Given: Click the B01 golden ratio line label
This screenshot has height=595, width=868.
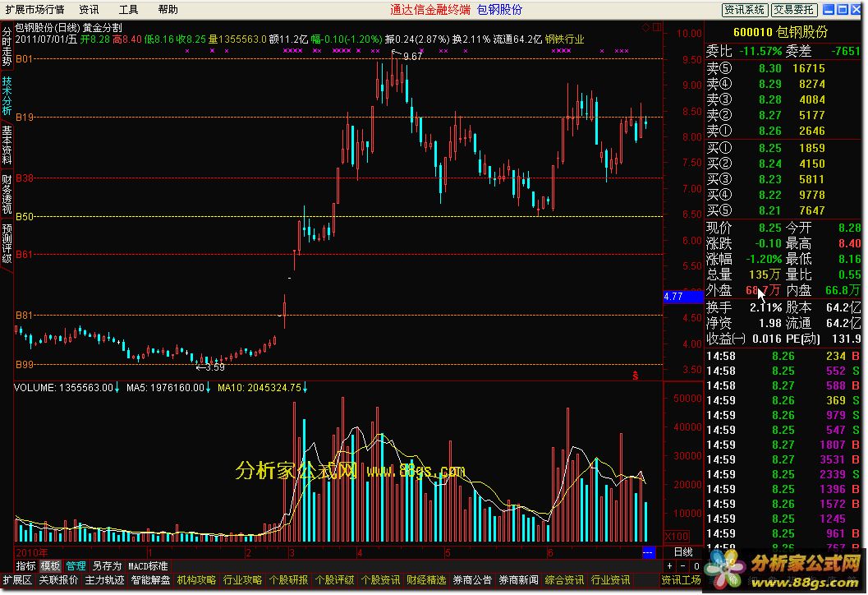Looking at the screenshot, I should click(x=25, y=58).
